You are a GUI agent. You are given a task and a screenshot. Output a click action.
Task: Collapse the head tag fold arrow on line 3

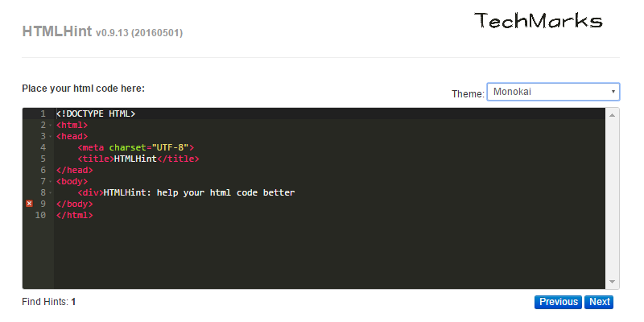coord(50,136)
